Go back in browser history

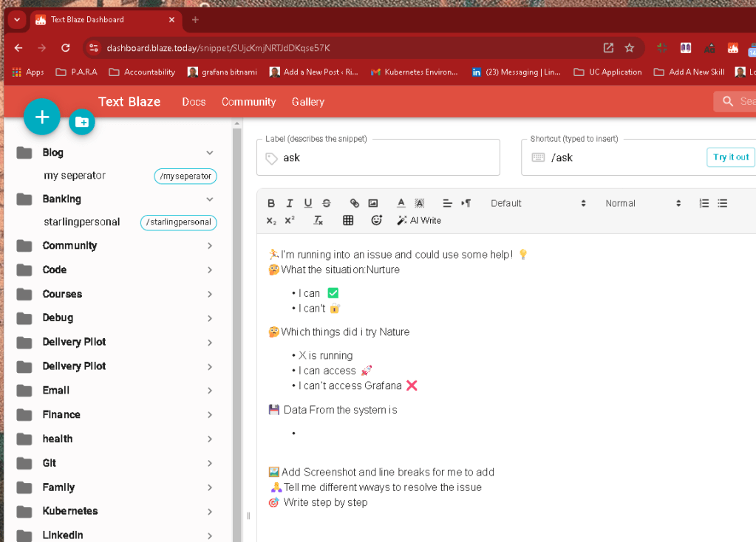click(18, 48)
